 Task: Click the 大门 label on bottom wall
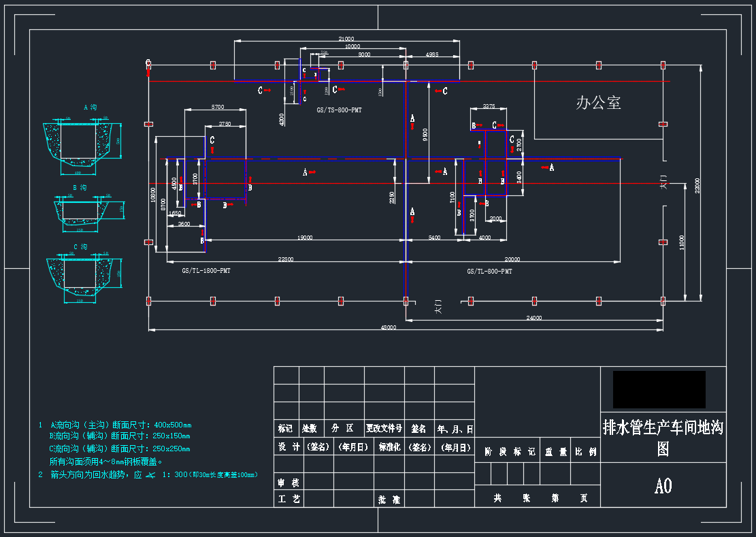tap(439, 306)
